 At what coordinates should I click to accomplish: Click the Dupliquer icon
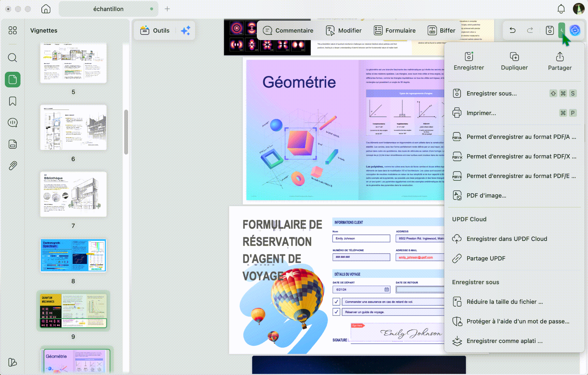(x=514, y=61)
